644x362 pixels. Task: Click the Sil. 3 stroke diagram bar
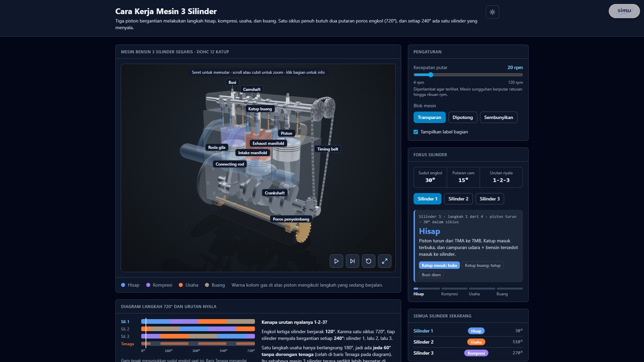[x=198, y=337]
